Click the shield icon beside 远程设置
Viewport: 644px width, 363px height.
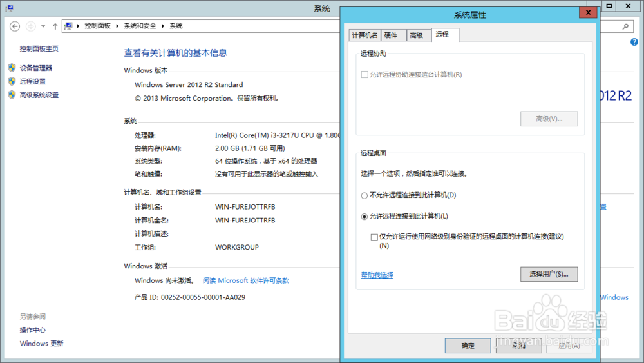pyautogui.click(x=12, y=81)
